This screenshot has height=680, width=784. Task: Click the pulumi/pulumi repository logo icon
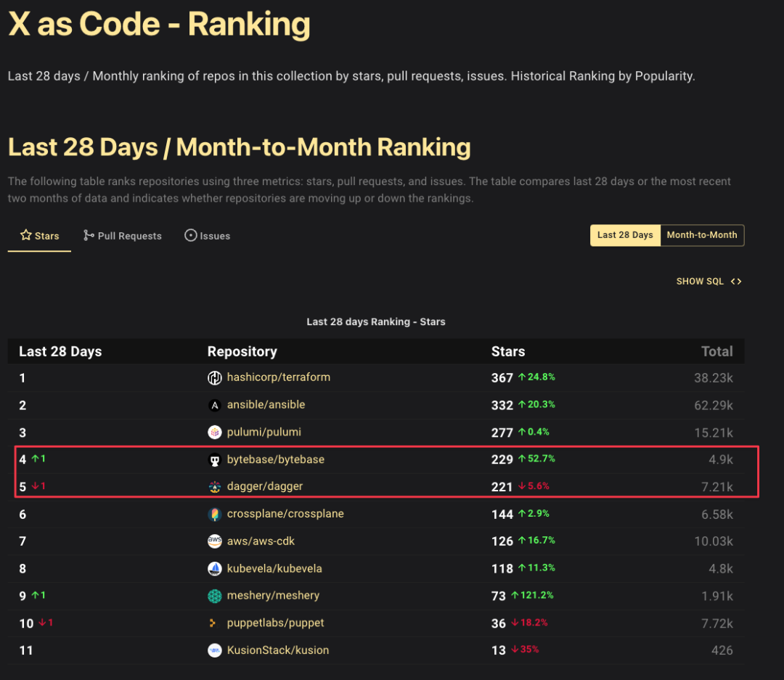(214, 433)
